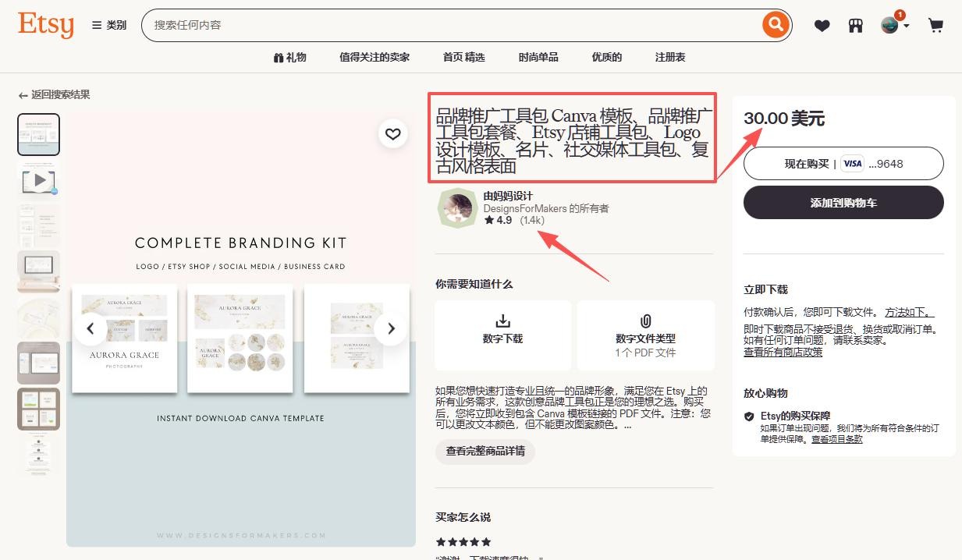Image resolution: width=962 pixels, height=560 pixels.
Task: Favorite the listing with heart button
Action: [x=393, y=134]
